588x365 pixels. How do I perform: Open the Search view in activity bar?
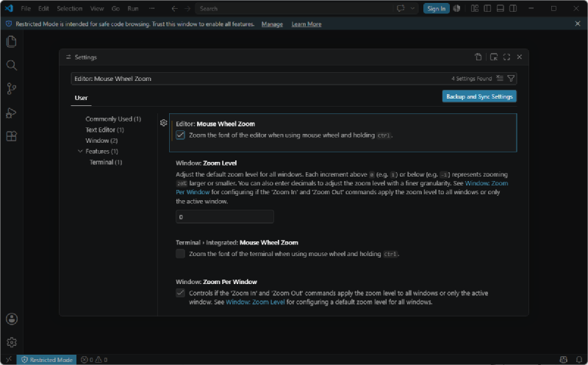coord(12,65)
